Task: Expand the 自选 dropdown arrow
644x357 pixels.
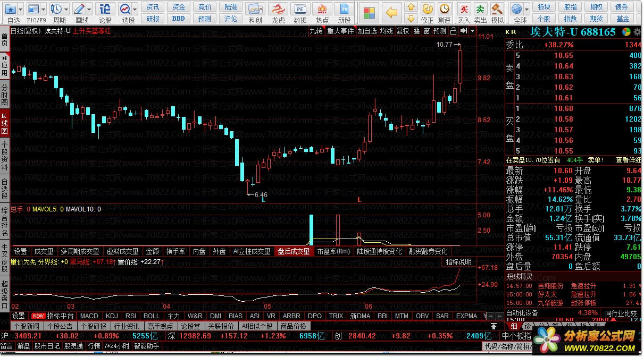Action: (20, 8)
